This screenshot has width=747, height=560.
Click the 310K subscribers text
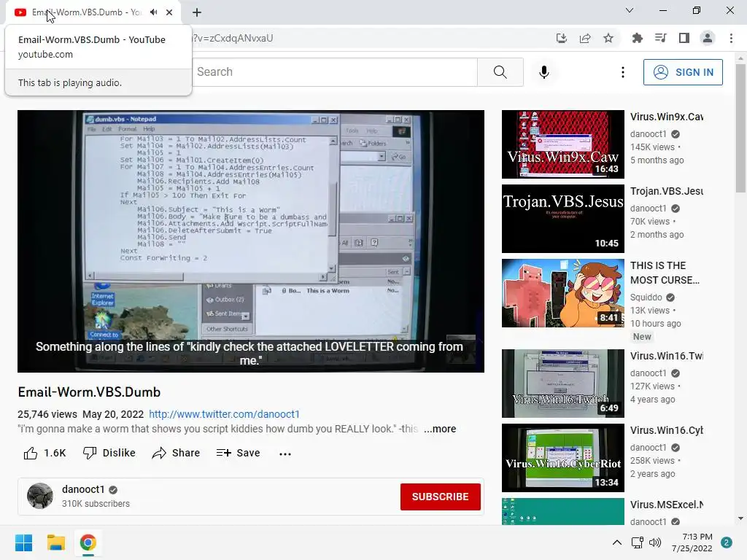point(96,504)
